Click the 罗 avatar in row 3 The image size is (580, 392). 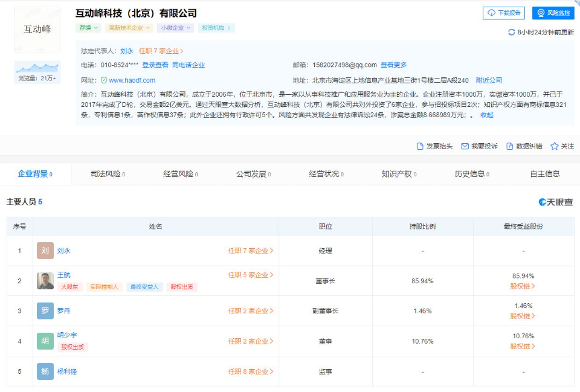point(45,311)
